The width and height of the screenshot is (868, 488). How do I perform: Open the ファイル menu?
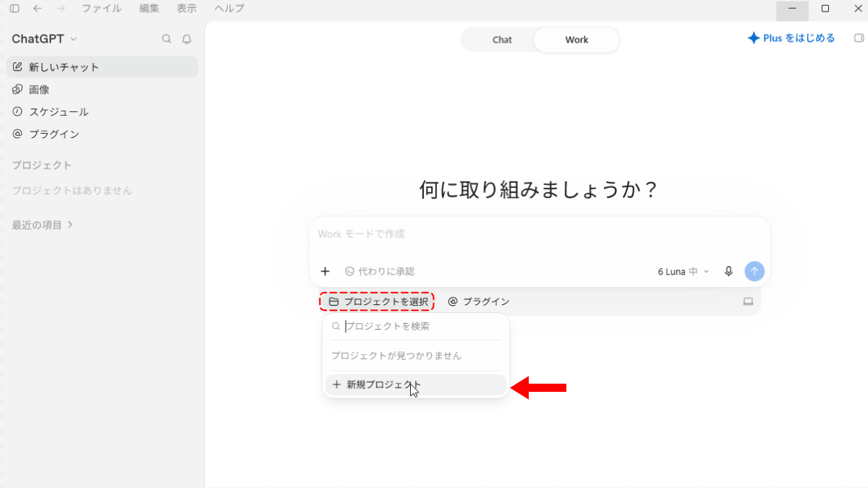pos(101,9)
